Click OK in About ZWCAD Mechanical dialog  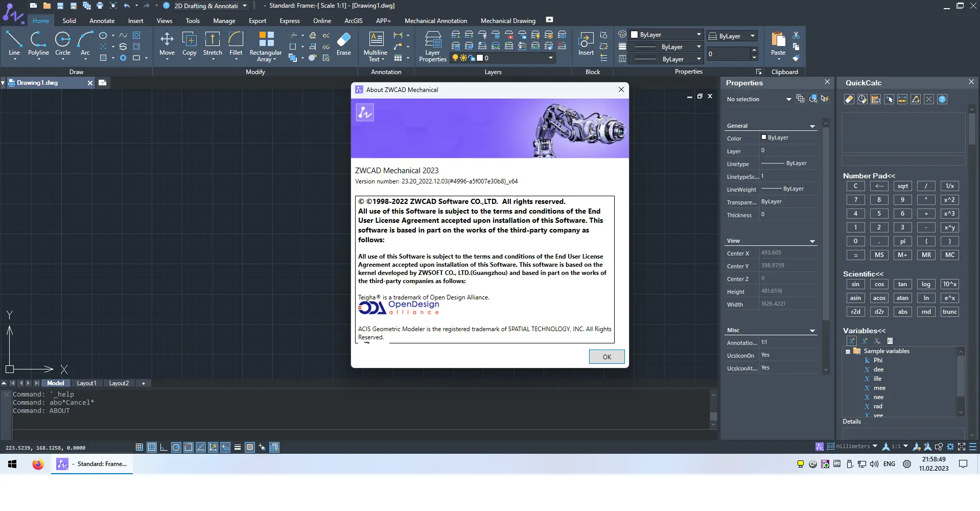pos(606,357)
